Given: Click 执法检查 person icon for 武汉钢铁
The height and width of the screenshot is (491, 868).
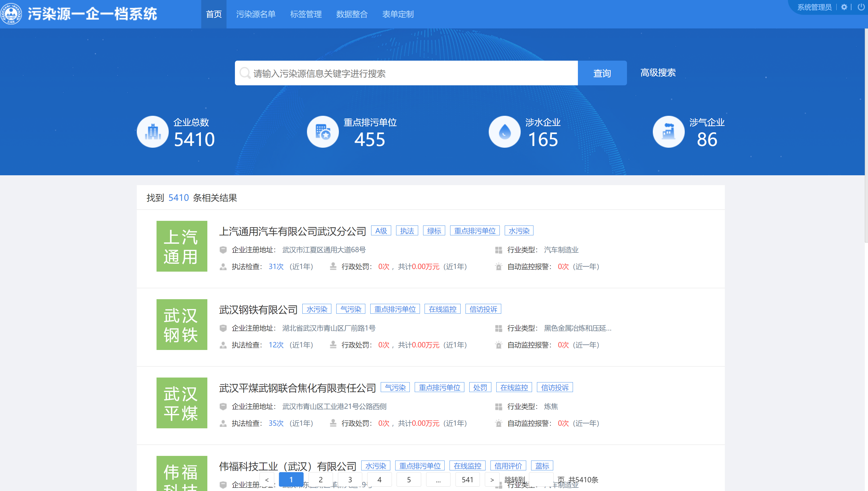Looking at the screenshot, I should pos(223,345).
